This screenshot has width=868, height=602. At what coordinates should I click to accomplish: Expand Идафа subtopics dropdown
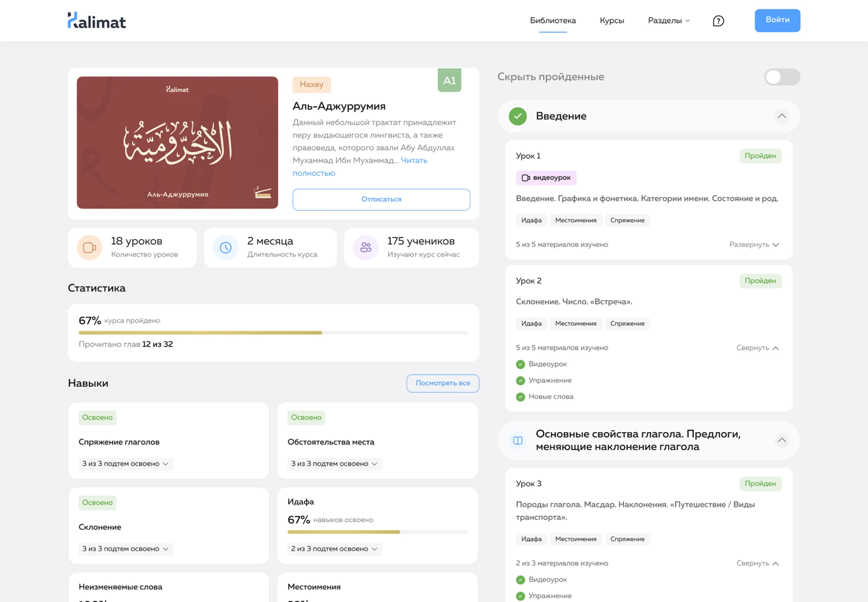point(334,549)
